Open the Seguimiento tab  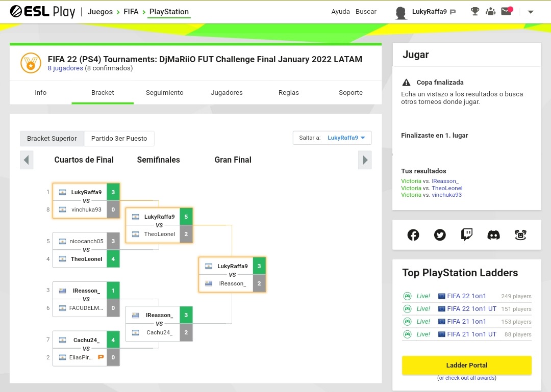[x=164, y=92]
